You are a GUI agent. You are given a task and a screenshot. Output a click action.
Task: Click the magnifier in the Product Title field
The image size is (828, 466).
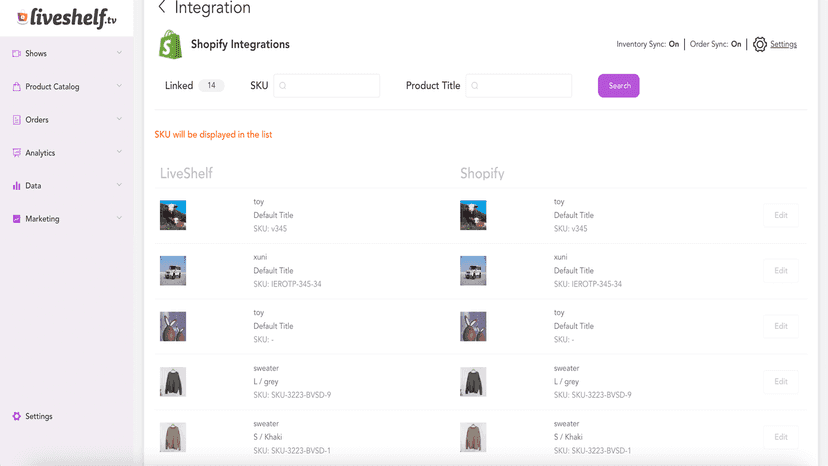pyautogui.click(x=475, y=86)
